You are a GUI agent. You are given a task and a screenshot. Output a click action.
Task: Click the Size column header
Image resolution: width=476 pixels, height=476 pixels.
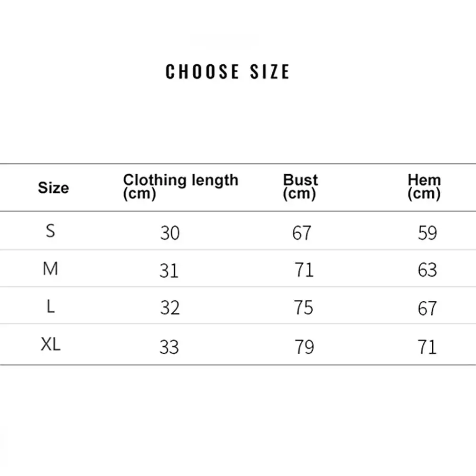tap(53, 188)
